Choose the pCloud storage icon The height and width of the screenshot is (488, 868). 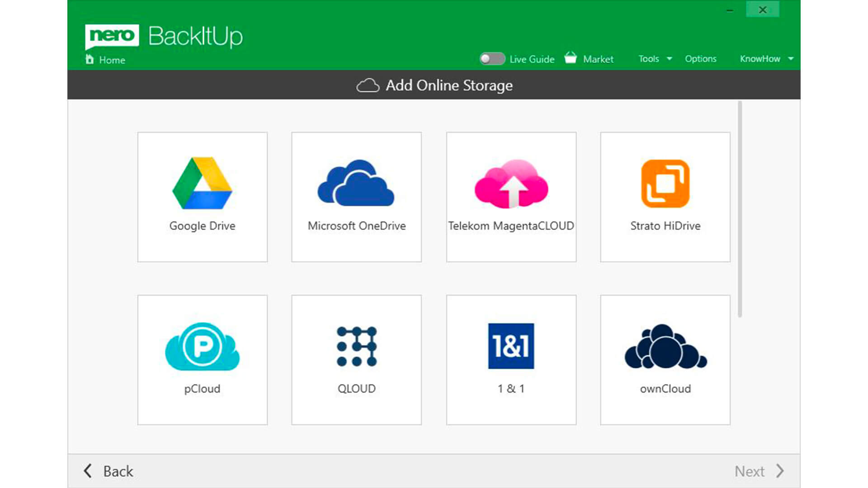click(x=202, y=347)
